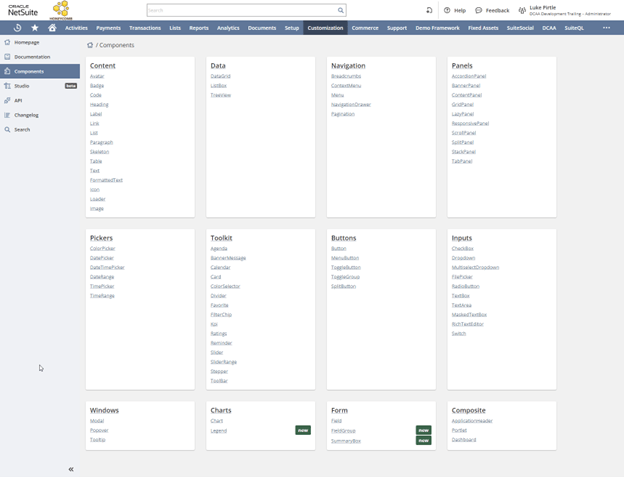Open the DataGrid component link
The width and height of the screenshot is (624, 477).
pyautogui.click(x=220, y=76)
